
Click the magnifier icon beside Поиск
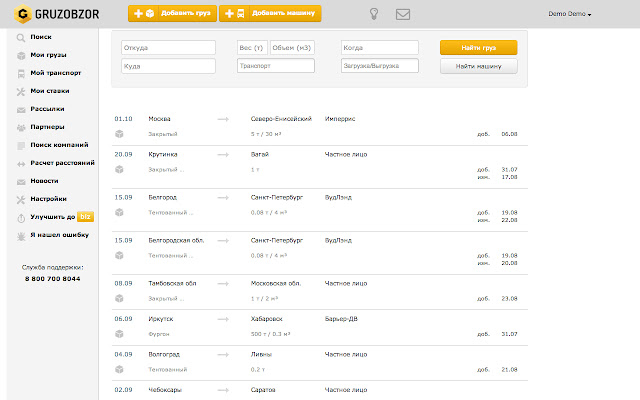pyautogui.click(x=21, y=38)
